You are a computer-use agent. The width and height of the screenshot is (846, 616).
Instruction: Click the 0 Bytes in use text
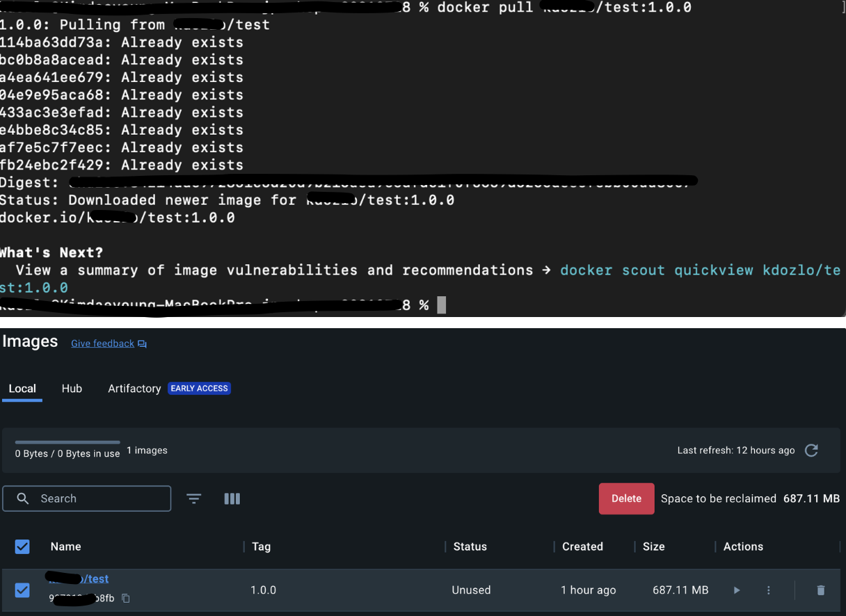67,453
